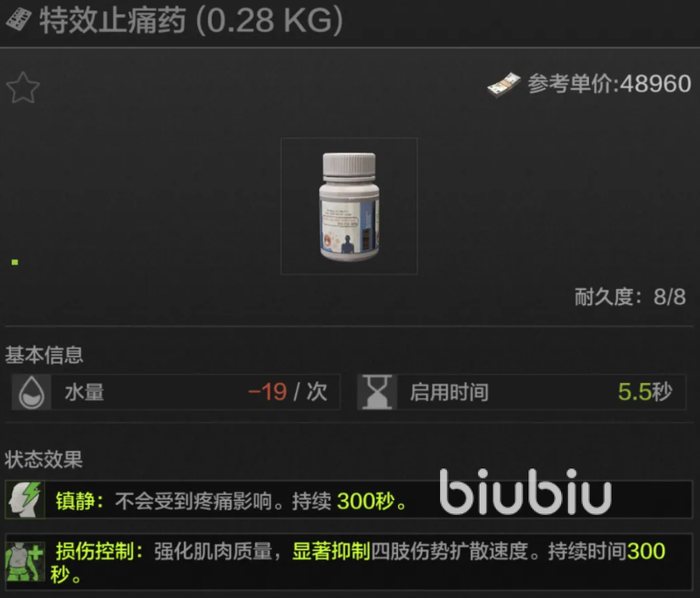
Task: Click the 水量 -19/次 stat row
Action: [176, 392]
